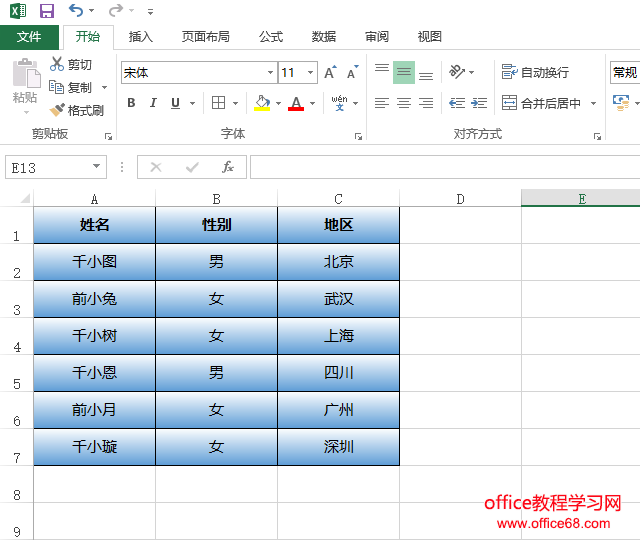Open underline style dropdown arrow
The height and width of the screenshot is (540, 640).
[192, 103]
